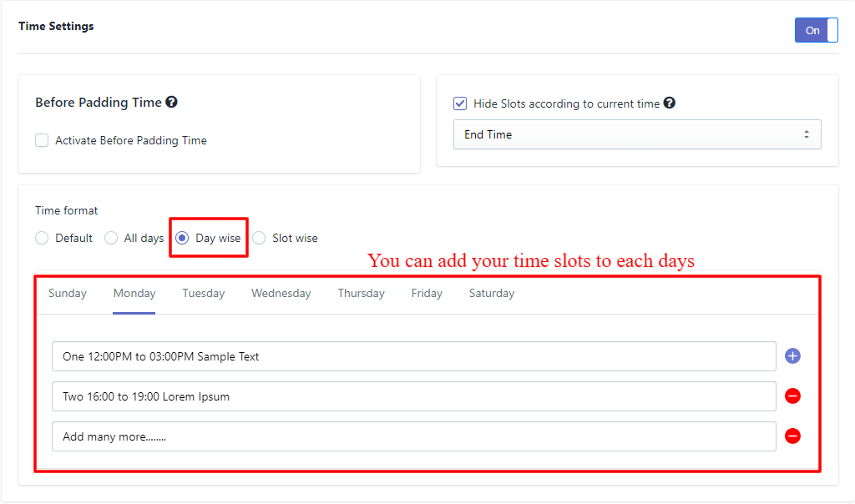Focus the 'Two 16:00 to 19:00' slot field
This screenshot has width=855, height=504.
click(414, 396)
